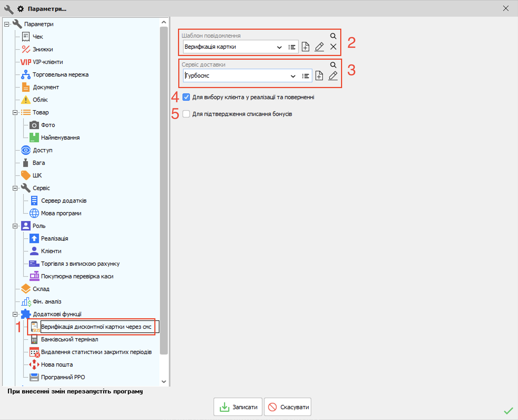Click the Записати button

(238, 407)
